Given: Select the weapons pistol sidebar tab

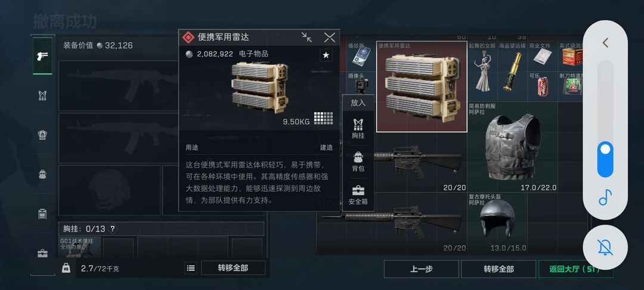Looking at the screenshot, I should click(x=43, y=56).
